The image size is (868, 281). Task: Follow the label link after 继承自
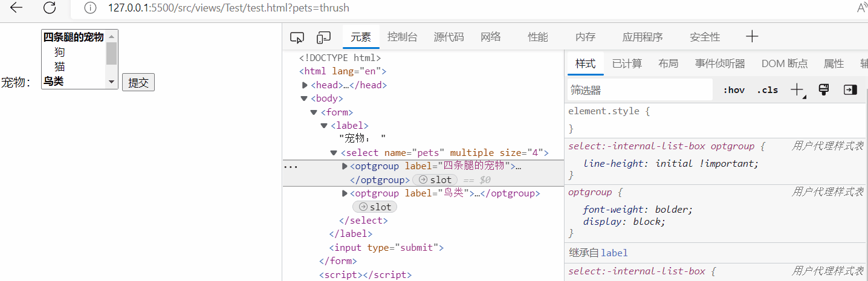coord(614,253)
